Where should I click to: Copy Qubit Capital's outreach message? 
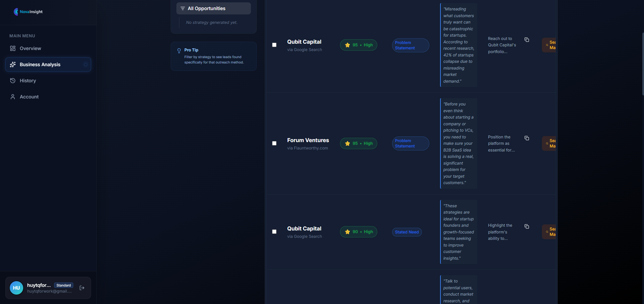click(526, 40)
